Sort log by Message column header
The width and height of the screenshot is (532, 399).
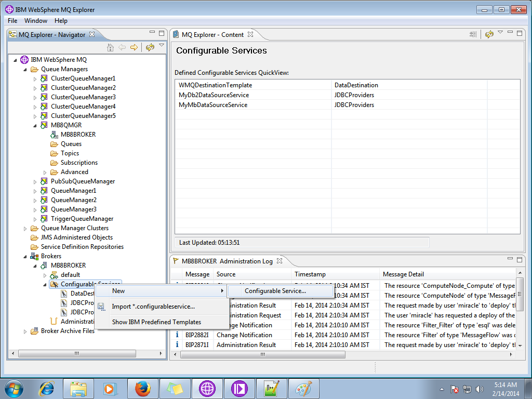197,274
